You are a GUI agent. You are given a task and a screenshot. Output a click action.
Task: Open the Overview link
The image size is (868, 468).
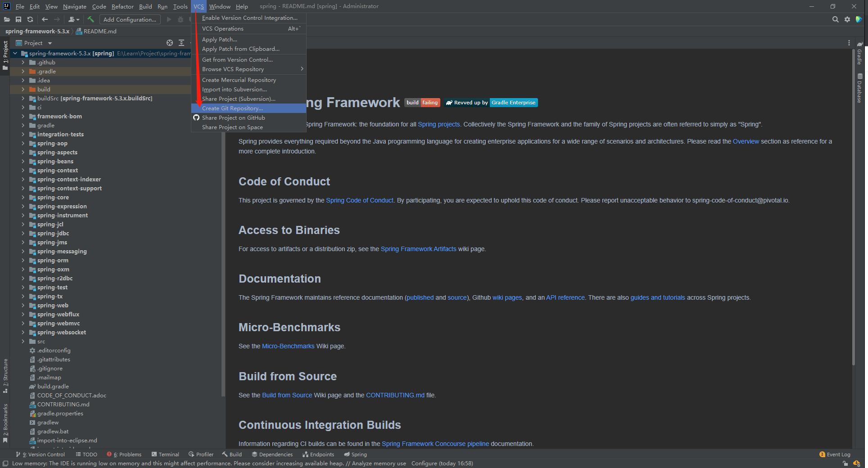click(x=746, y=141)
